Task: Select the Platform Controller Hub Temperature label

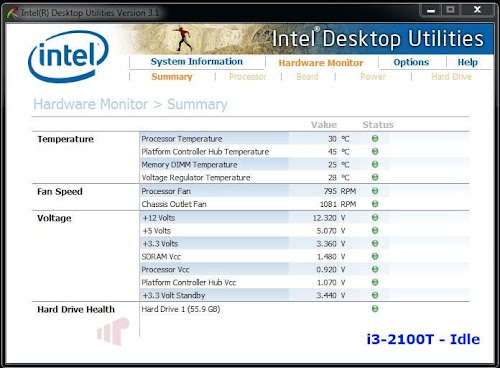Action: (205, 152)
